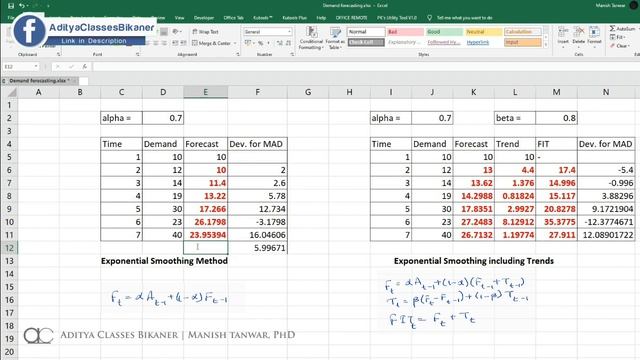640x360 pixels.
Task: Click the Merge & Center button
Action: (211, 43)
